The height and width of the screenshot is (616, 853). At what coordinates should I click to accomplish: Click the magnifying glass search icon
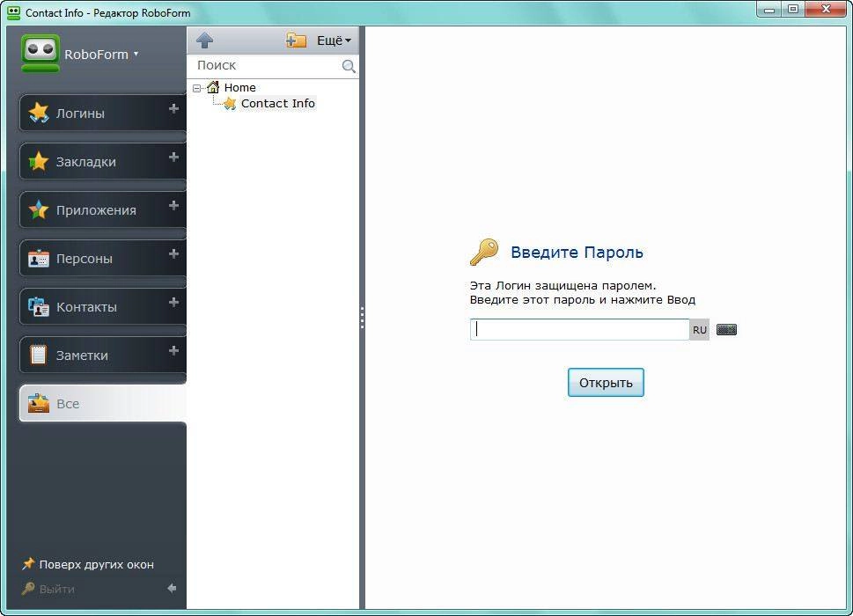tap(349, 66)
